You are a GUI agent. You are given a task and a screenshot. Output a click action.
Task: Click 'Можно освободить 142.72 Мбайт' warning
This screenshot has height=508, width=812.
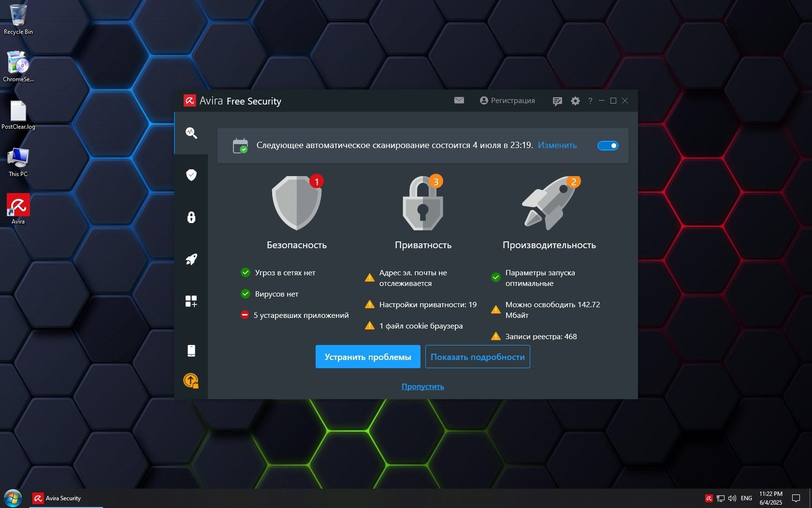point(546,310)
